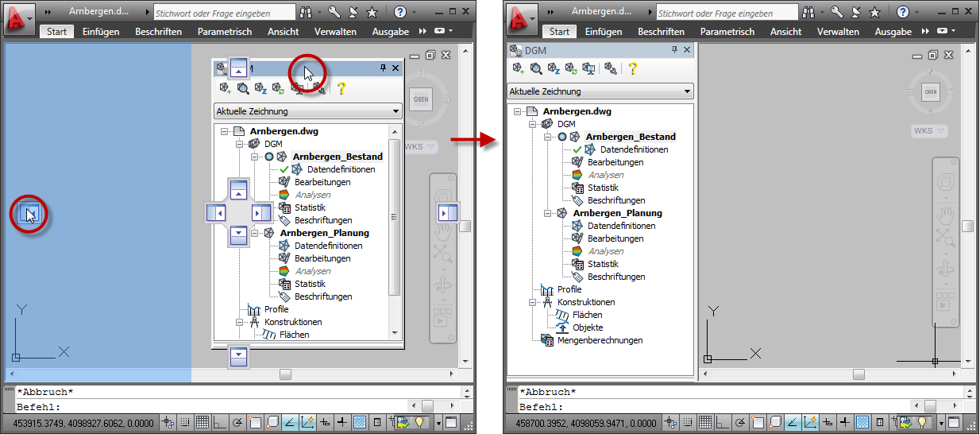Viewport: 980px width, 434px height.
Task: Click the add-DGM icon with green plus in docked panel
Action: (518, 69)
